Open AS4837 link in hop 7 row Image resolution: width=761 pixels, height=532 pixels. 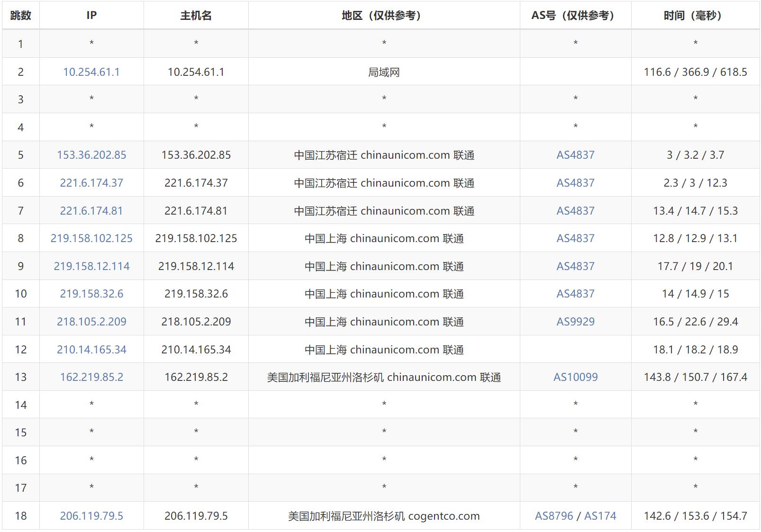click(x=575, y=211)
